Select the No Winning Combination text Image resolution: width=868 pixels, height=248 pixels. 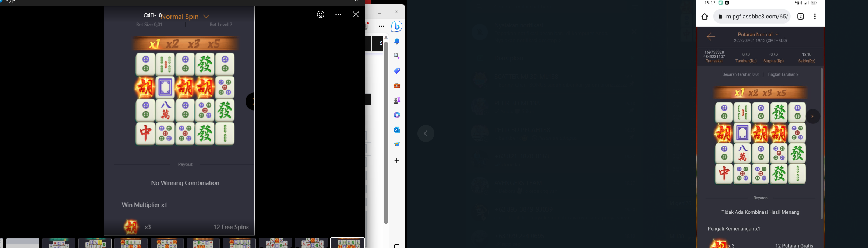point(185,183)
